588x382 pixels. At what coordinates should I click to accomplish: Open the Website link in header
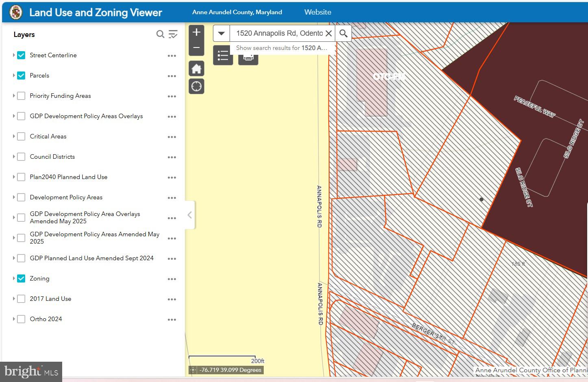point(318,12)
